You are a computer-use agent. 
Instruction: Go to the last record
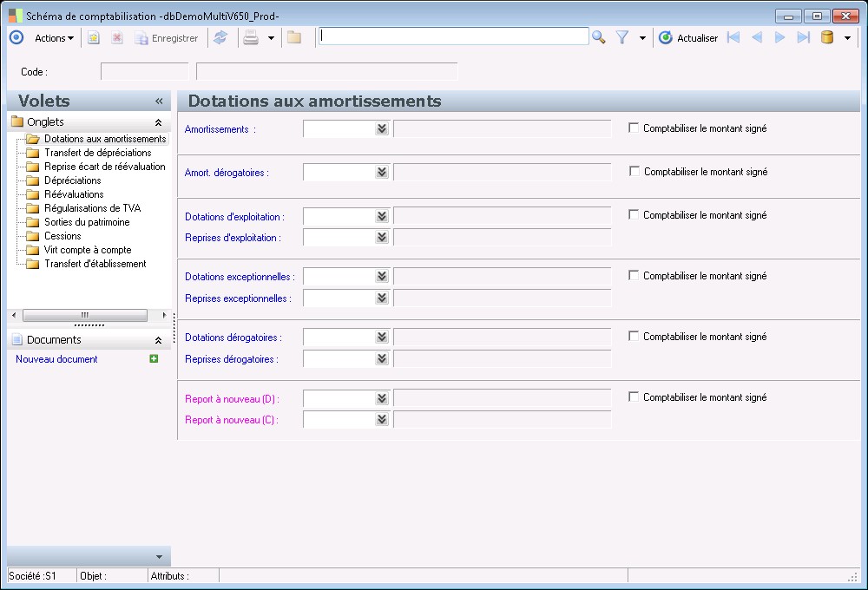803,37
